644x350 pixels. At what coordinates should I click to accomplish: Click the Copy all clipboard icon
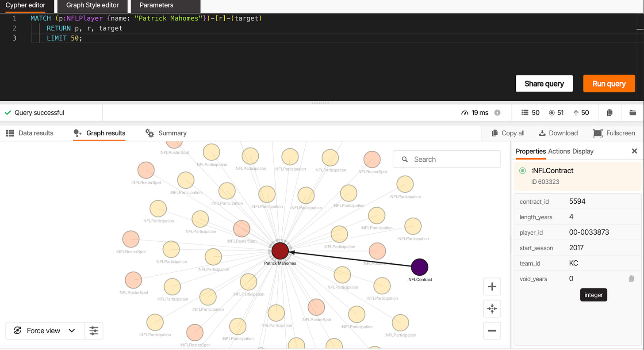click(494, 133)
